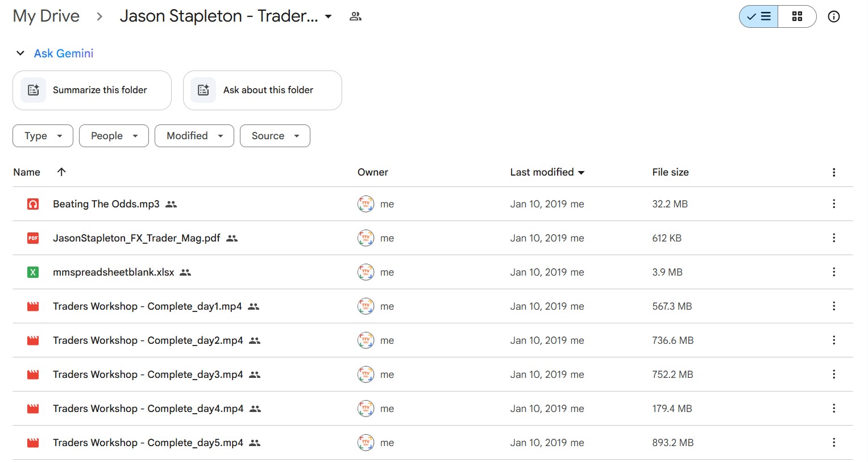Click the PDF icon for JasonStapleton_FX_Trader_Mag
Screen dimensions: 868x462
(x=33, y=238)
